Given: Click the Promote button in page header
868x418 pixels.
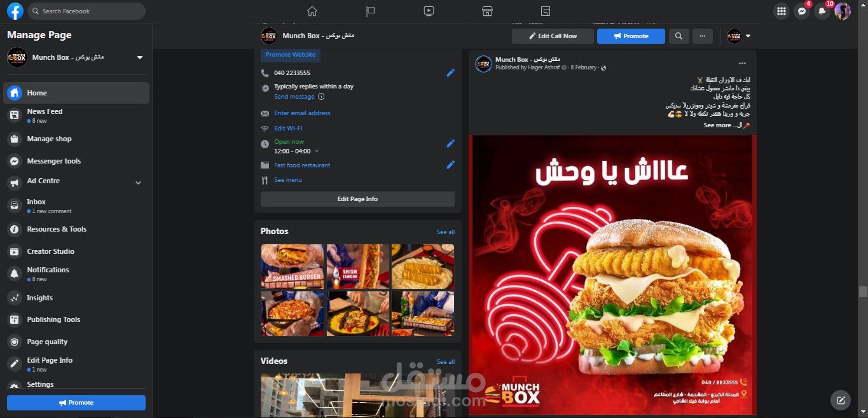Looking at the screenshot, I should (631, 36).
